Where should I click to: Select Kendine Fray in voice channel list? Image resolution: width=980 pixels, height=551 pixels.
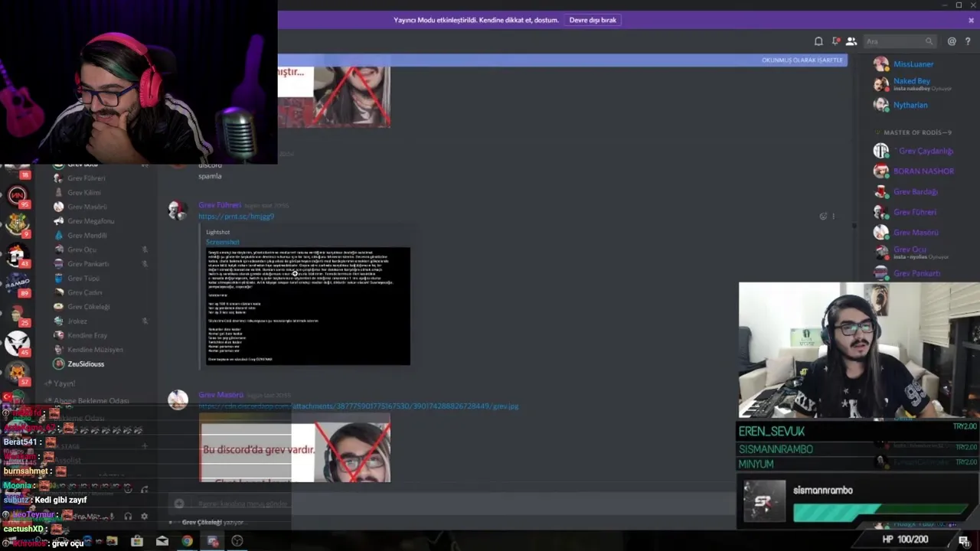point(87,335)
